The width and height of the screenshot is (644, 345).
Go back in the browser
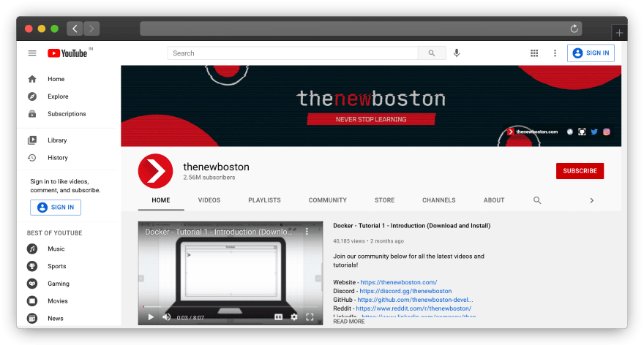[75, 29]
